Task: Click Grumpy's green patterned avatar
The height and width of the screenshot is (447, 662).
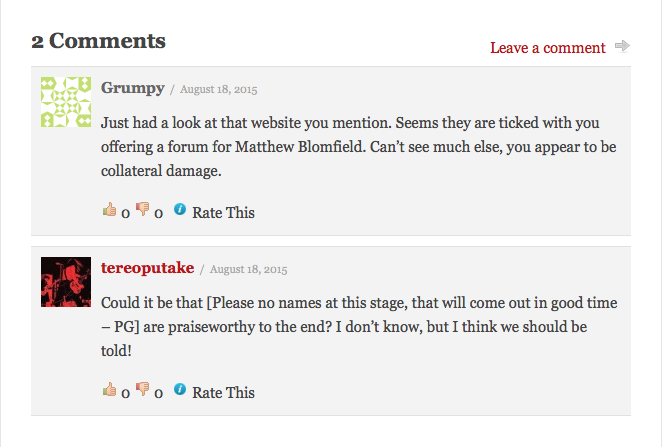Action: (66, 102)
